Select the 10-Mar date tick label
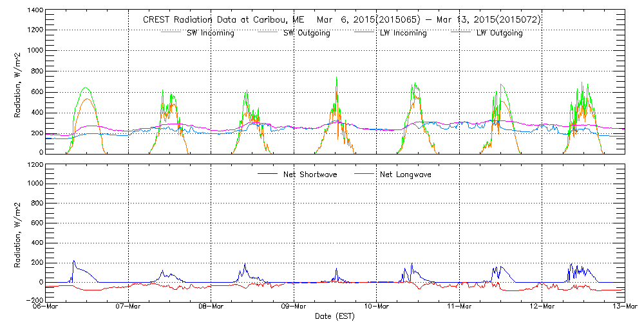 (377, 307)
